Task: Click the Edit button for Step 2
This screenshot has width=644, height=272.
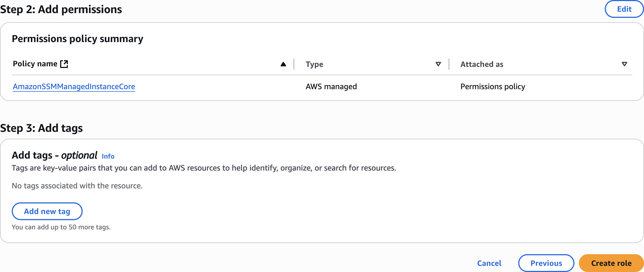Action: click(x=624, y=9)
